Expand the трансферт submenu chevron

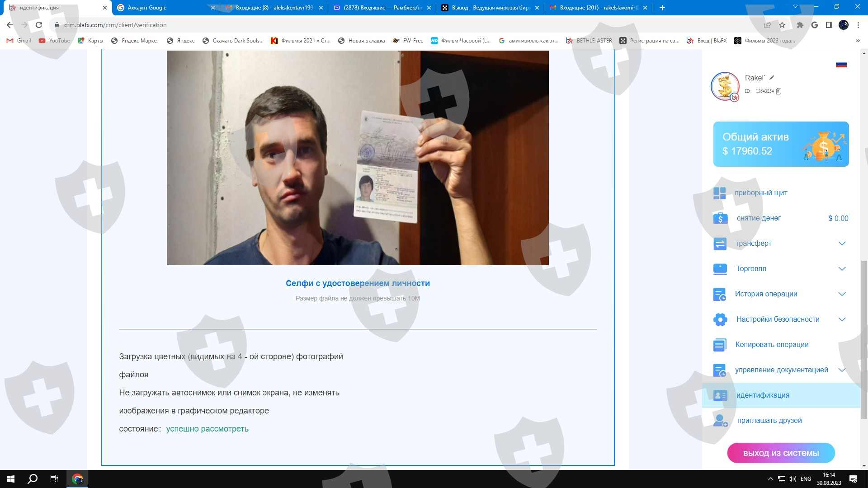pos(842,244)
